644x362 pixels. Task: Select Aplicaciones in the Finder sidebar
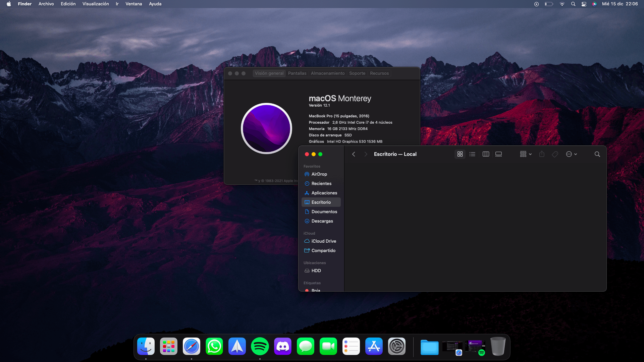pyautogui.click(x=321, y=193)
